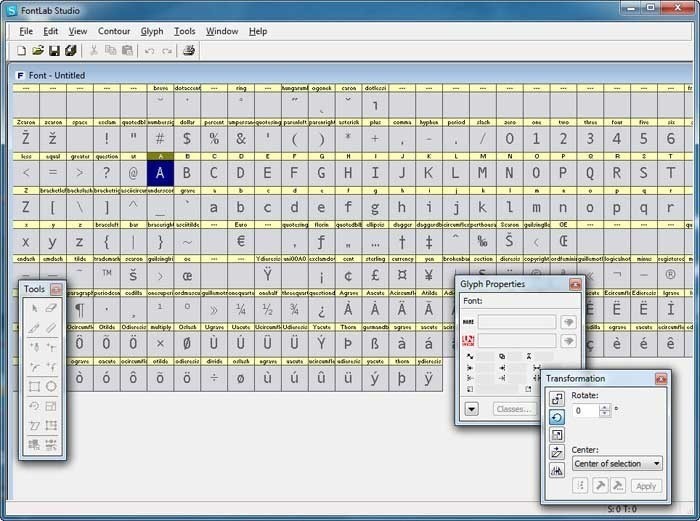Select the capital B glyph cell
Image resolution: width=700 pixels, height=521 pixels.
click(x=185, y=174)
